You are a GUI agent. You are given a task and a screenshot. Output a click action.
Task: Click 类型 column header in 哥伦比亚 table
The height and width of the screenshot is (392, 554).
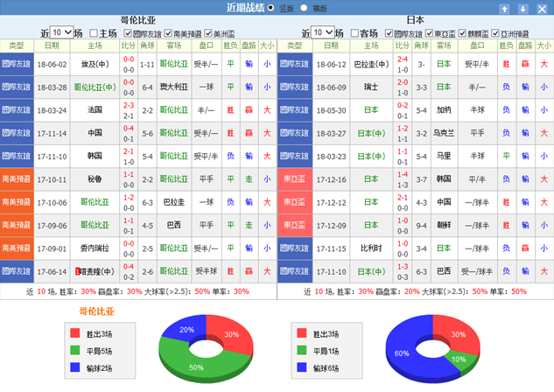[x=17, y=45]
